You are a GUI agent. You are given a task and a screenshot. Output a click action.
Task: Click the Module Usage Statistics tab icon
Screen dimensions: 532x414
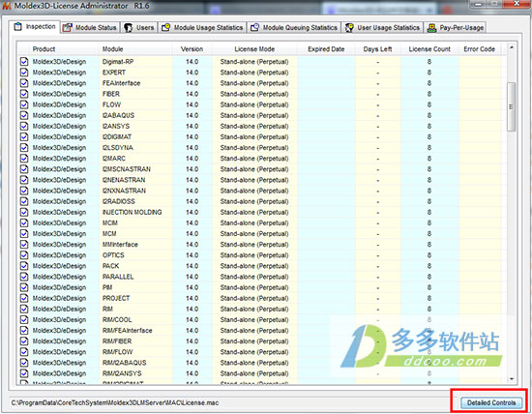pos(165,27)
